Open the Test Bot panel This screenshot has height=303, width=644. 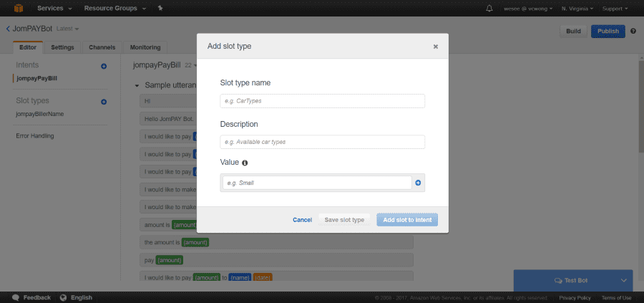(573, 280)
